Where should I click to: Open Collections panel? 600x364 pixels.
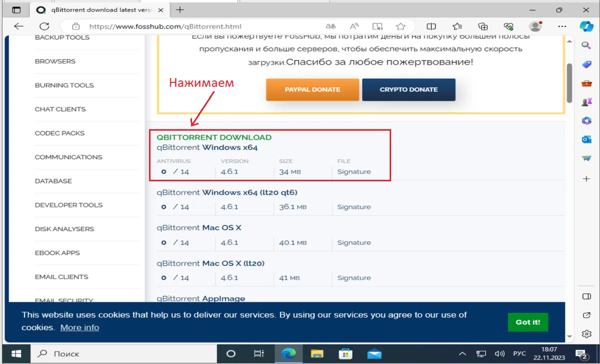pyautogui.click(x=483, y=26)
